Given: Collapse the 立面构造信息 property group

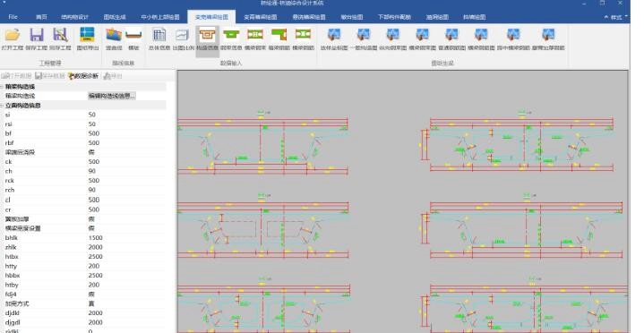Looking at the screenshot, I should [x=2, y=106].
